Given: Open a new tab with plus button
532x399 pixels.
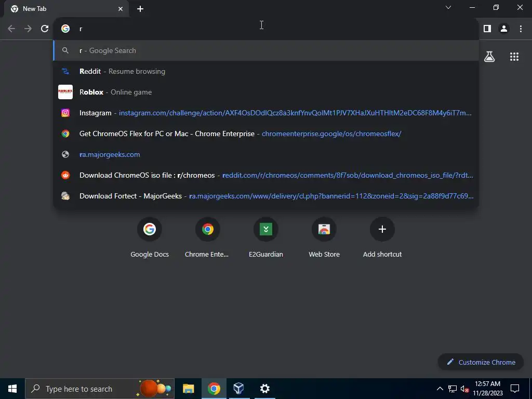Looking at the screenshot, I should 140,9.
